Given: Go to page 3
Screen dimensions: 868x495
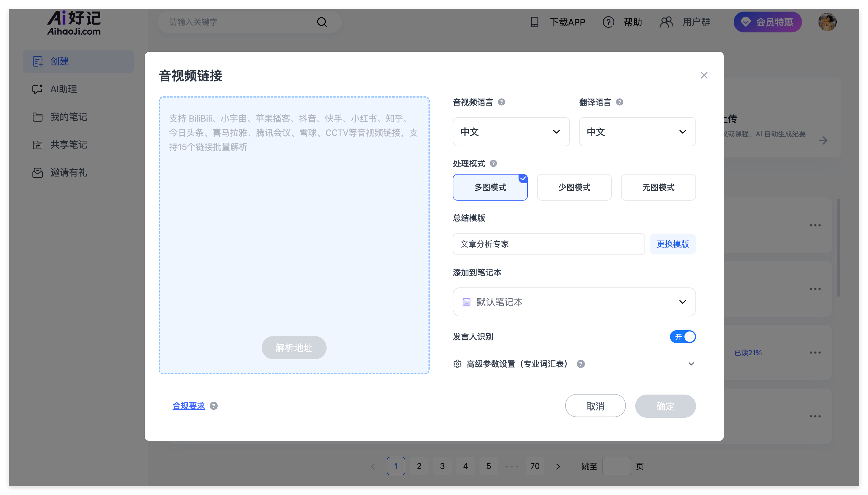Looking at the screenshot, I should point(442,466).
